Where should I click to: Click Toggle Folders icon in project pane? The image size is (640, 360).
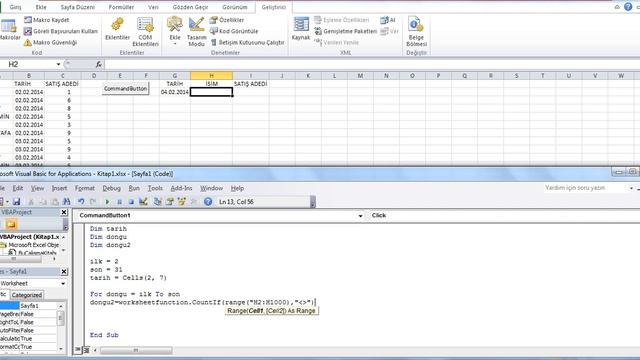tap(11, 224)
